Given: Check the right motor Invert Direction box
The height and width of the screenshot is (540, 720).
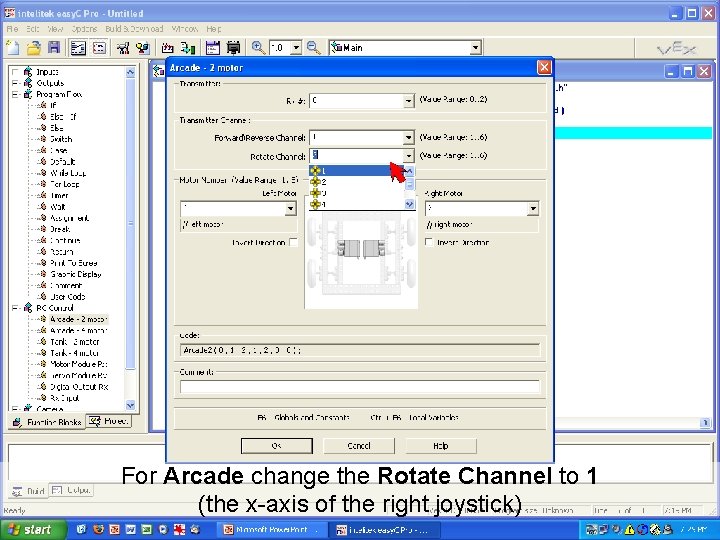Looking at the screenshot, I should [429, 242].
